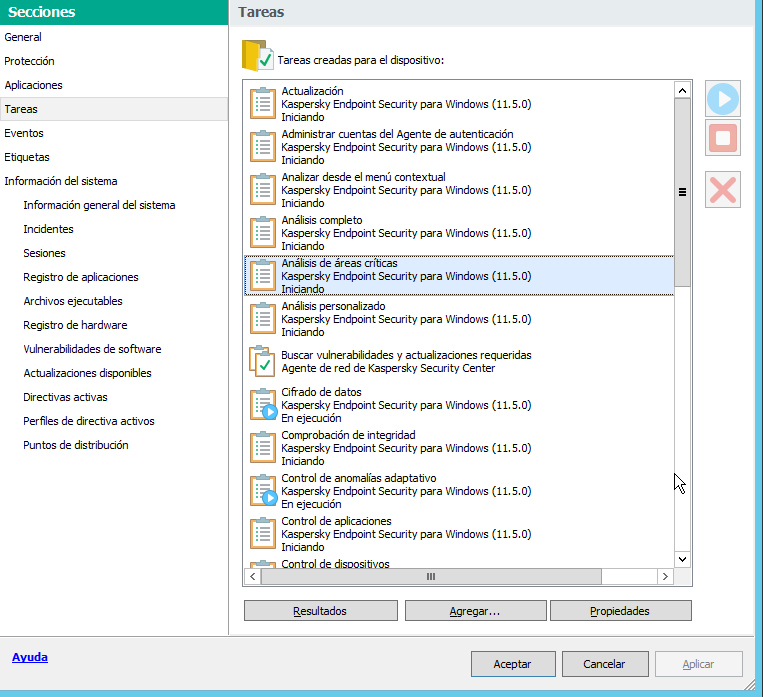Open the Sesiones subsection
This screenshot has height=697, width=763.
(x=44, y=253)
